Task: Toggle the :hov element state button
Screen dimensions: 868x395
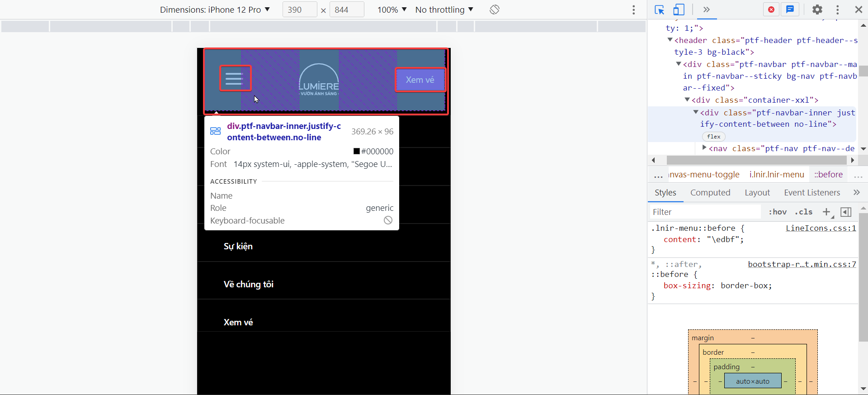Action: [x=778, y=212]
